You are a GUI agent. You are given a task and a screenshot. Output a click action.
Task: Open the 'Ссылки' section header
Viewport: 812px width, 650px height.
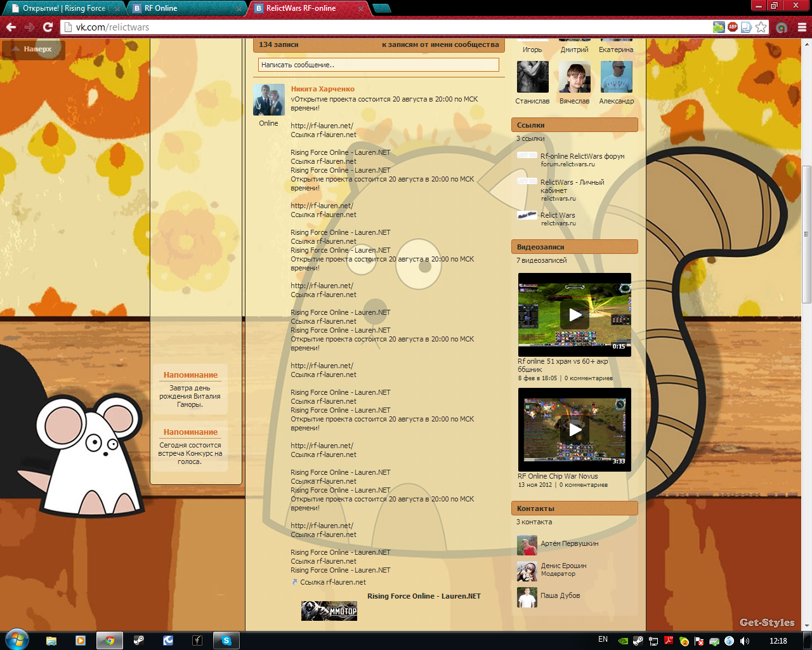click(x=575, y=125)
